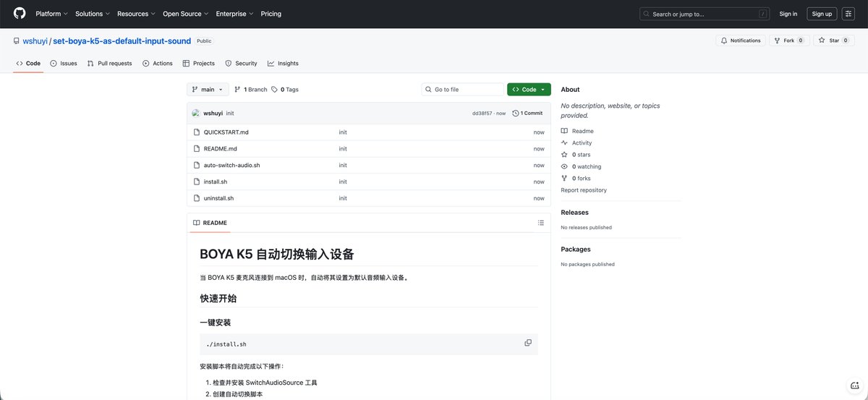Star this repository

834,41
